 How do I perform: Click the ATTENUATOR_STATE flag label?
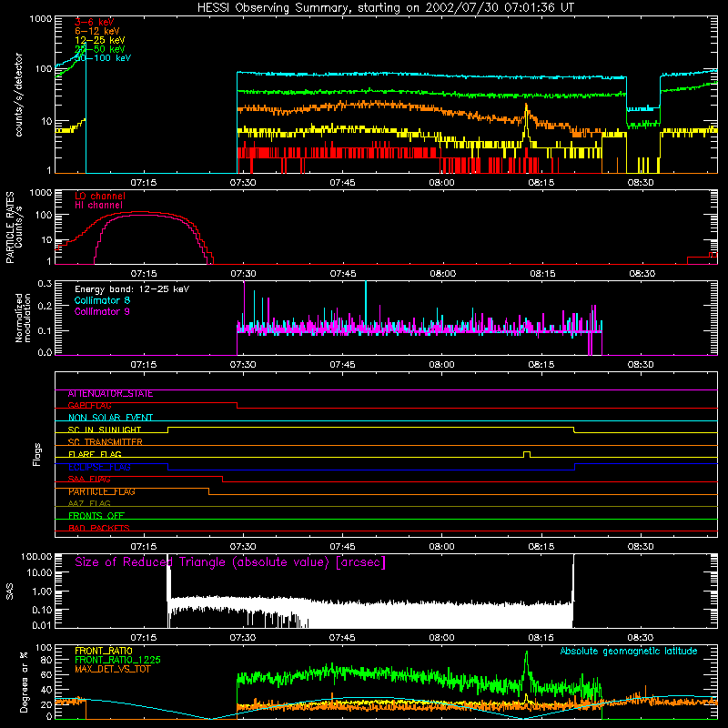coord(110,394)
